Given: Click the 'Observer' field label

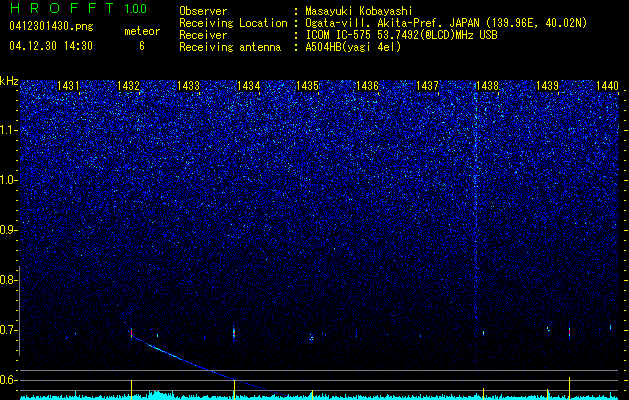Looking at the screenshot, I should tap(203, 11).
